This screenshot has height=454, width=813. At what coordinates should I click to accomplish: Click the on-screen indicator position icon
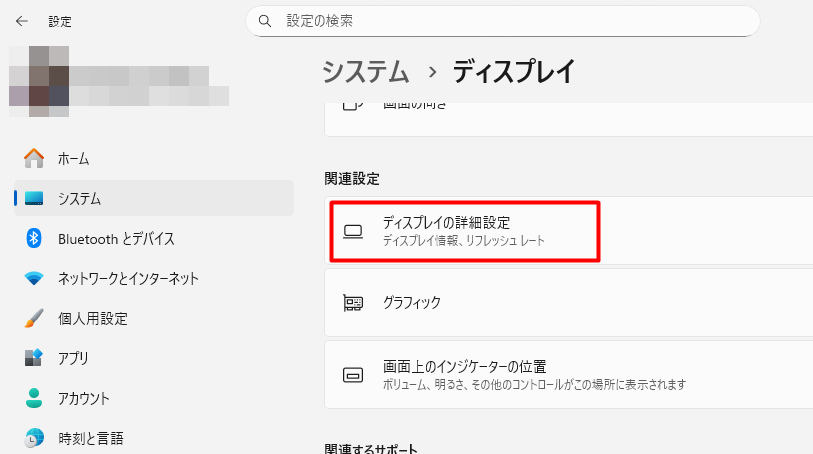[x=353, y=375]
